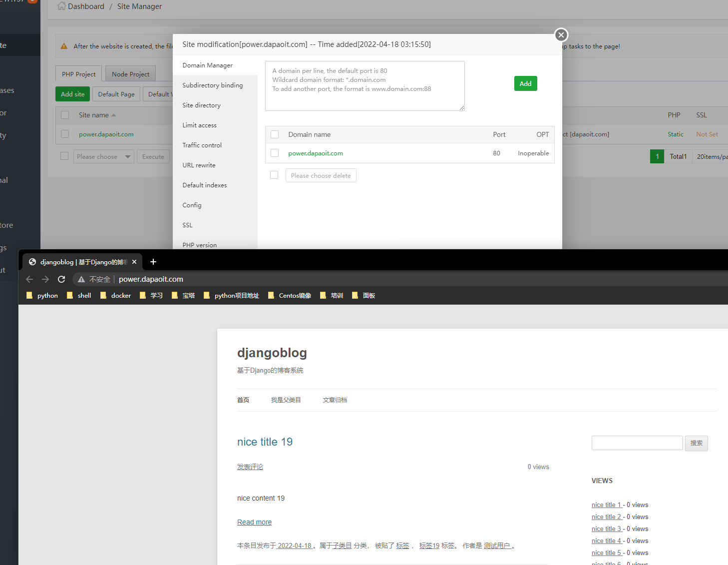Go to 首页 in blog navigation
This screenshot has height=565, width=728.
click(x=243, y=400)
